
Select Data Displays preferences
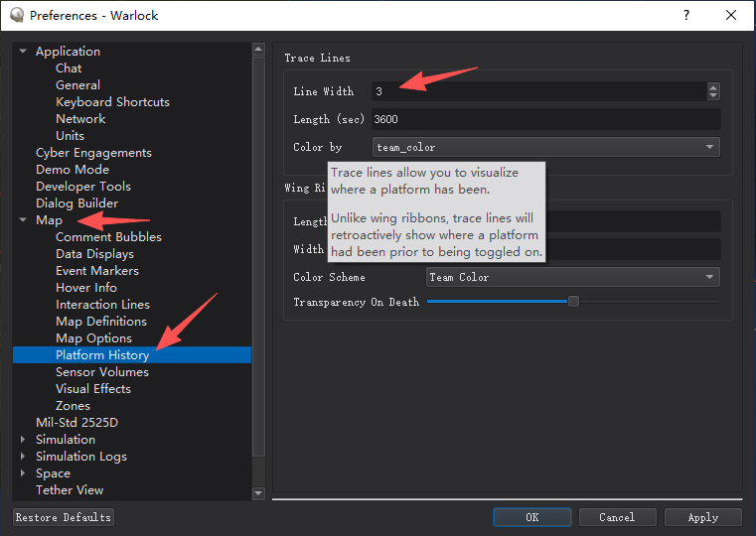[x=94, y=253]
